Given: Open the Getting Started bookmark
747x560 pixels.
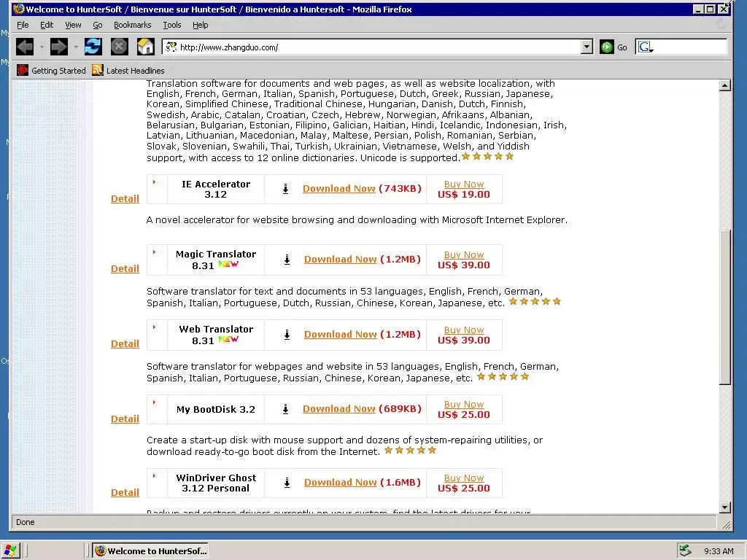Looking at the screenshot, I should pos(52,71).
